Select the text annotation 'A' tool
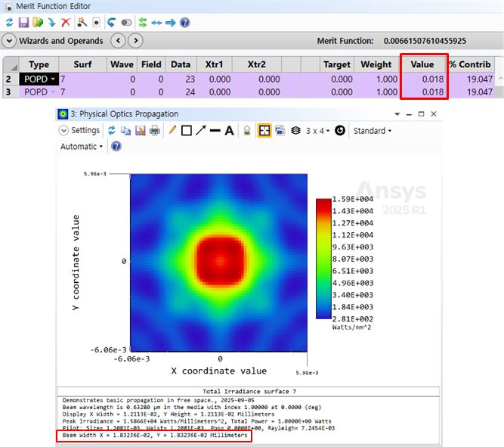 coord(230,130)
